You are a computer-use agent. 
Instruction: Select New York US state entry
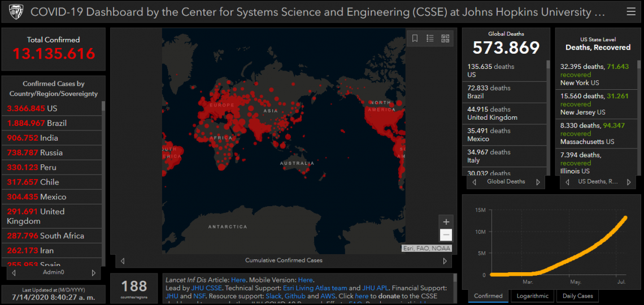597,75
